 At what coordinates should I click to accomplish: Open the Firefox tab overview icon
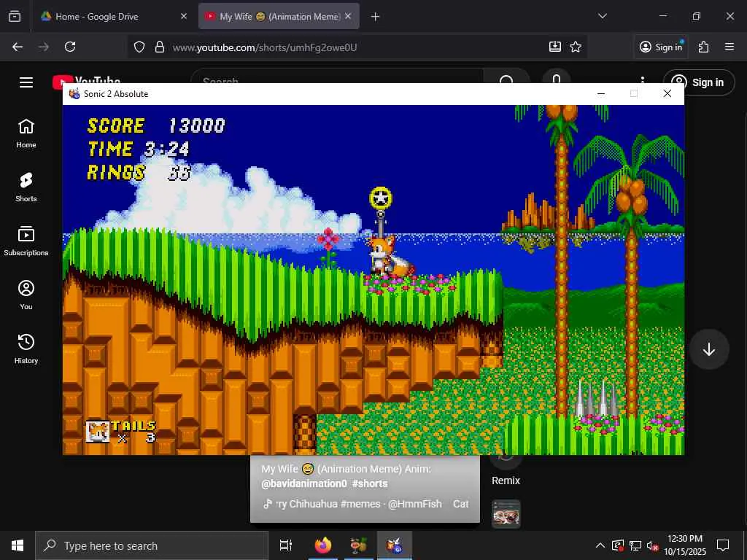tap(15, 17)
